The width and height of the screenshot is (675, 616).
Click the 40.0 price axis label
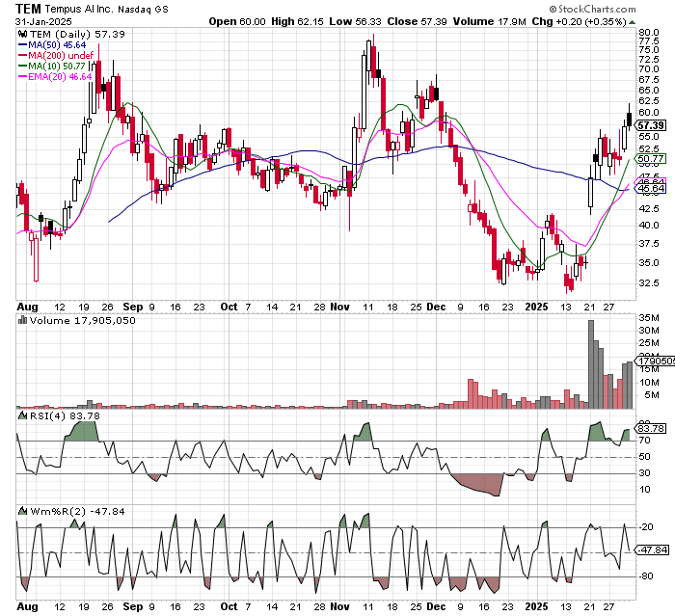point(649,226)
